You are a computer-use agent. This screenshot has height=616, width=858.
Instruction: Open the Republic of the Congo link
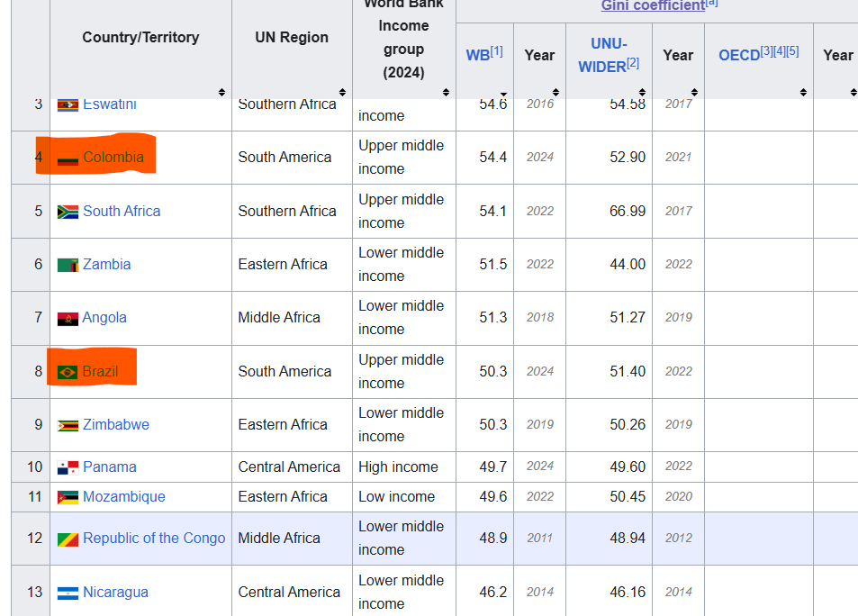coord(154,539)
